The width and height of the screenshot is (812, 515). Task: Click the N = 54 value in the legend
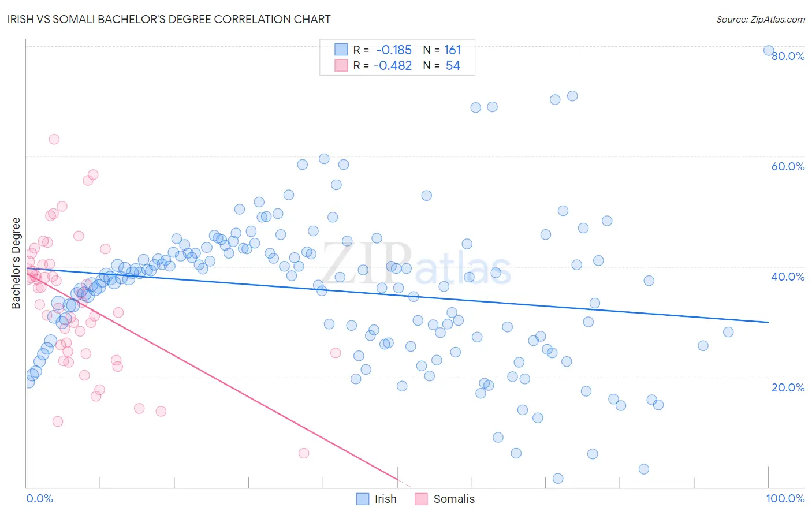tap(442, 65)
